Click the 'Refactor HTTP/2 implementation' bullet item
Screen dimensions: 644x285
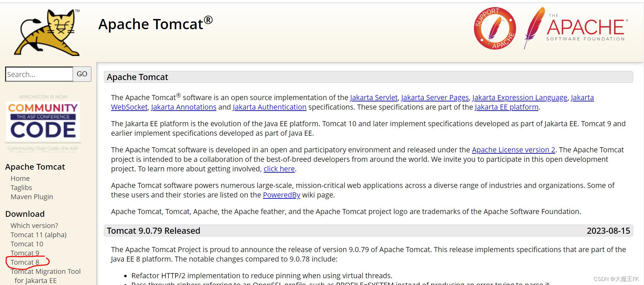tap(262, 276)
